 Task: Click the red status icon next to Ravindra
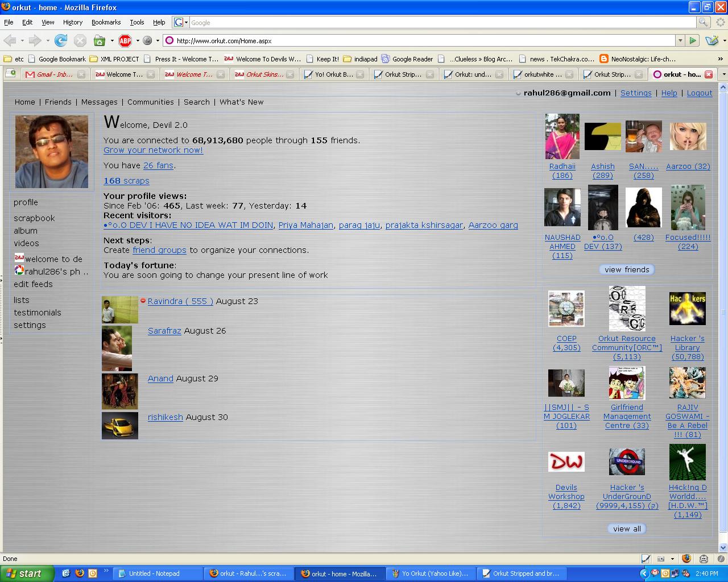[x=143, y=301]
